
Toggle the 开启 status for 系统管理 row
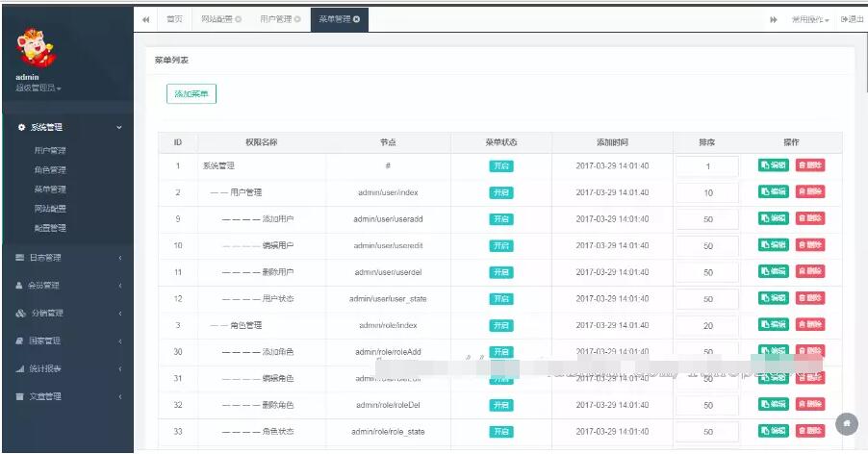(x=501, y=165)
